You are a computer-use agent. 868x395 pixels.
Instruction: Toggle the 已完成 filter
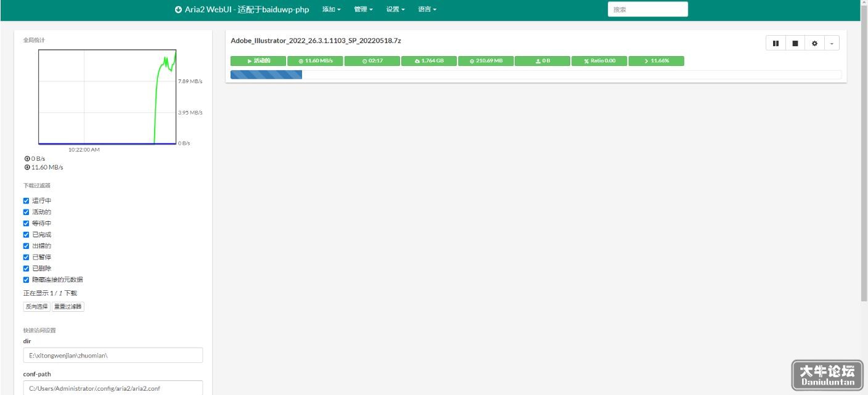tap(26, 235)
